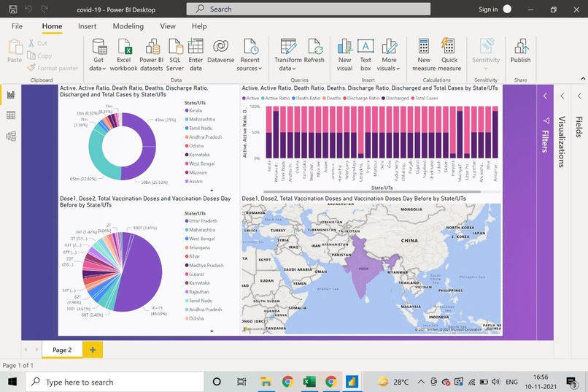Add a new page with plus button
Viewport: 588px width, 392px height.
pyautogui.click(x=92, y=350)
